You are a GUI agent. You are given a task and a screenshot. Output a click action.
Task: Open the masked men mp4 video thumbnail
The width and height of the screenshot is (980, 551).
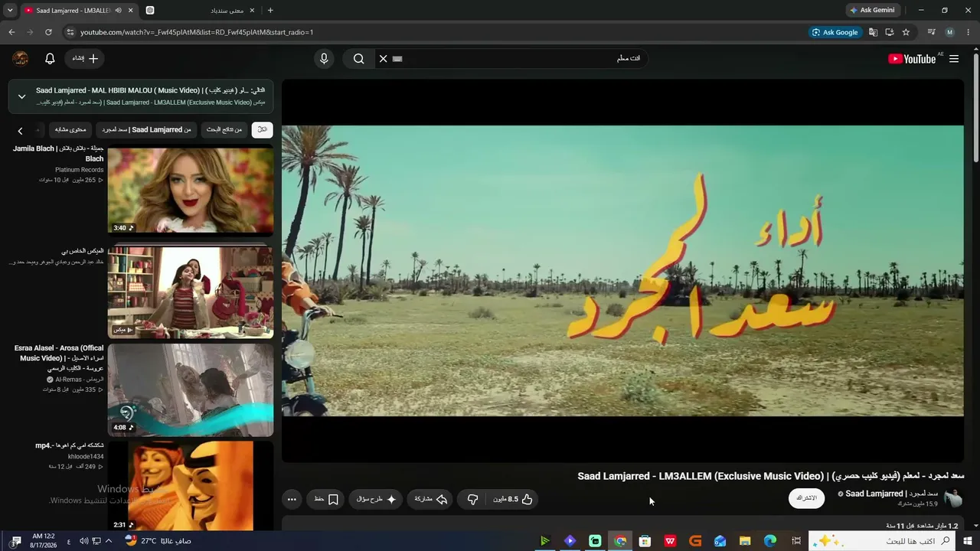(x=191, y=485)
